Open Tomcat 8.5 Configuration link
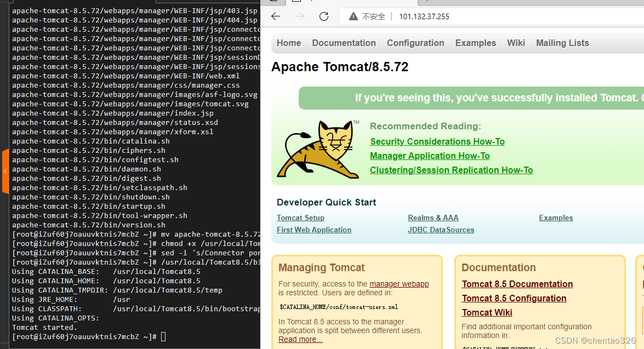Screen dimensions: 644x349 point(514,299)
